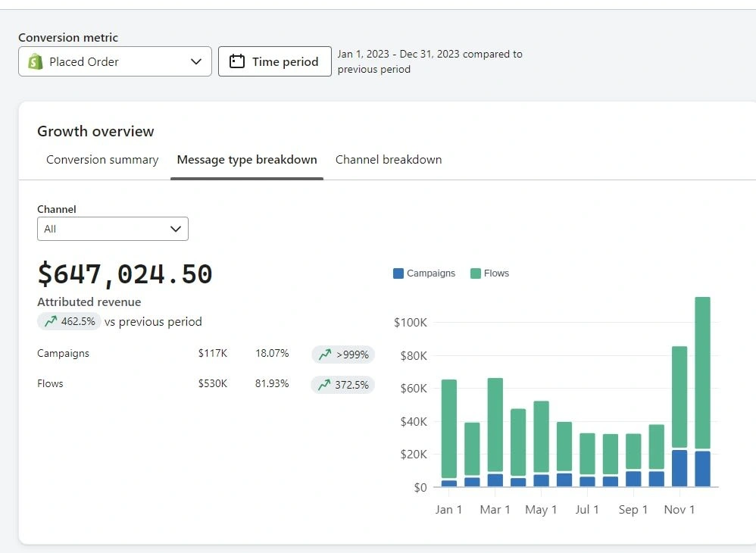This screenshot has width=756, height=553.
Task: Toggle the green Flows legend swatch
Action: 476,273
